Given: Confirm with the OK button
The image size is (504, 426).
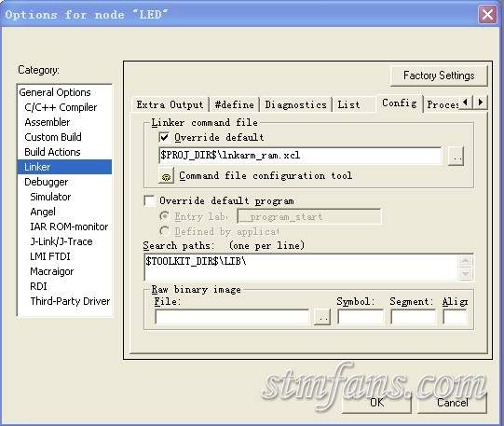Looking at the screenshot, I should (x=376, y=402).
